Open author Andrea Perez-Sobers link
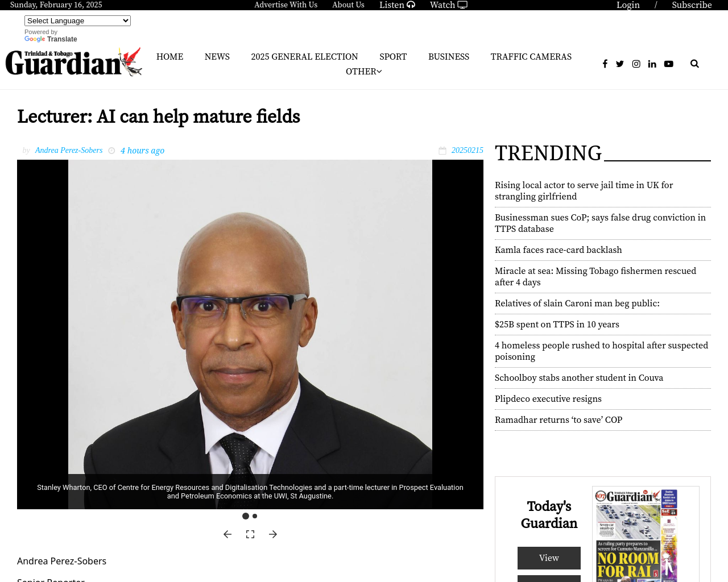Image resolution: width=728 pixels, height=582 pixels. [69, 150]
